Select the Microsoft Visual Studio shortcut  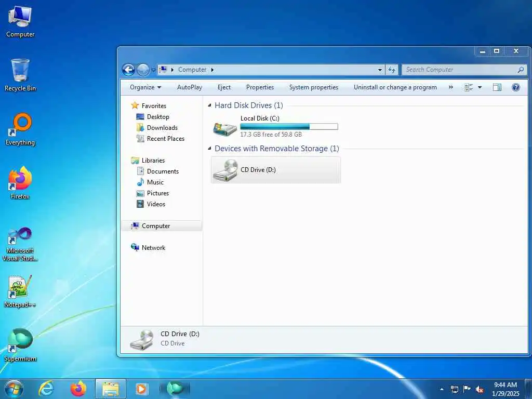(x=20, y=244)
